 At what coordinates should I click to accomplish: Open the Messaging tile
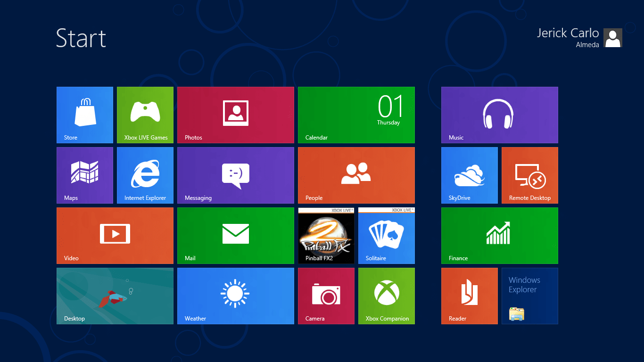click(236, 175)
